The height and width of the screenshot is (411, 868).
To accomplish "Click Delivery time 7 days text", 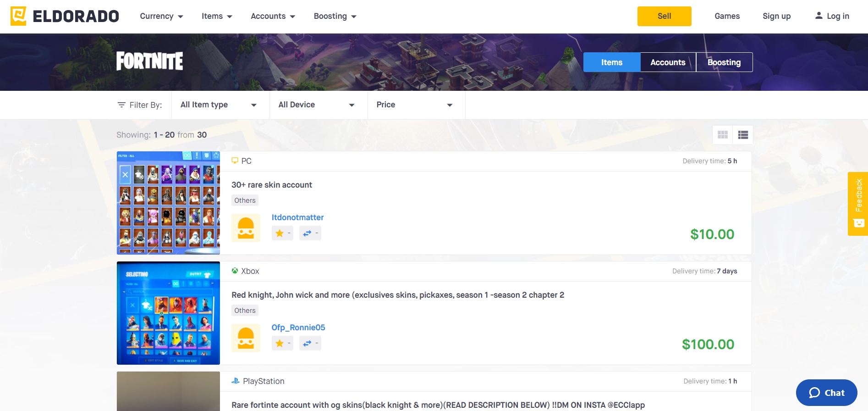I will click(705, 271).
